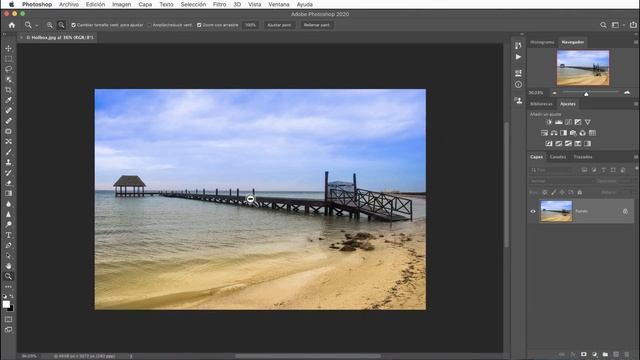Select the Crop tool

tap(8, 90)
